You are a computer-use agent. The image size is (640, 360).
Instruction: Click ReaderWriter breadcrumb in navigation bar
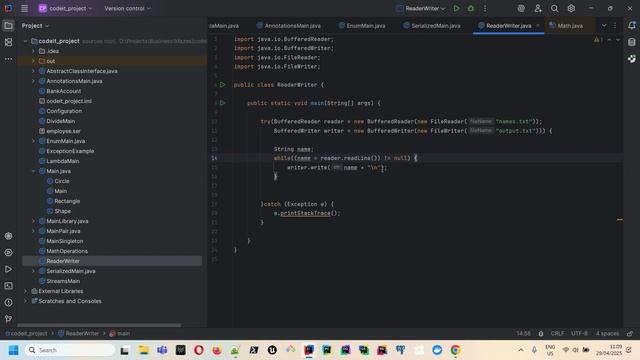pyautogui.click(x=78, y=333)
